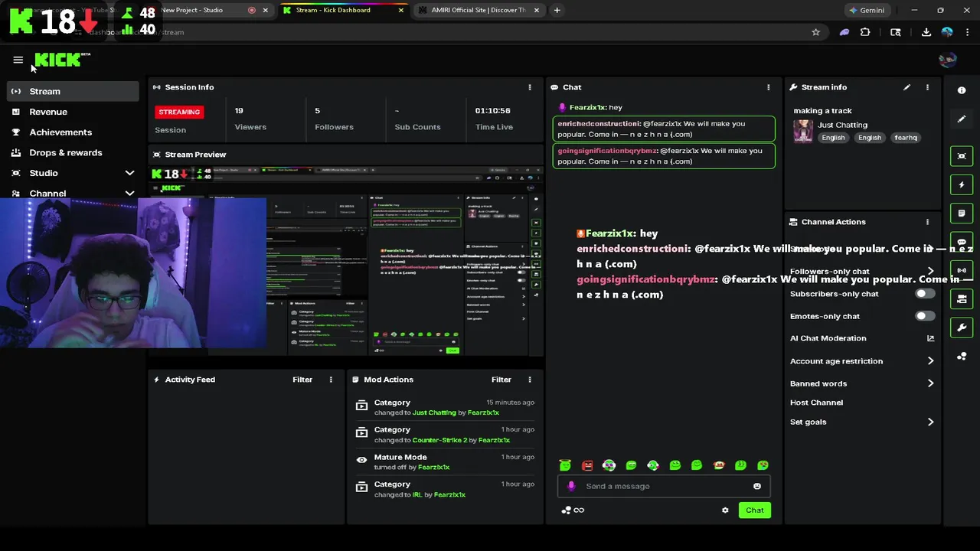Insert the angel halo emote
Image resolution: width=980 pixels, height=551 pixels.
565,465
